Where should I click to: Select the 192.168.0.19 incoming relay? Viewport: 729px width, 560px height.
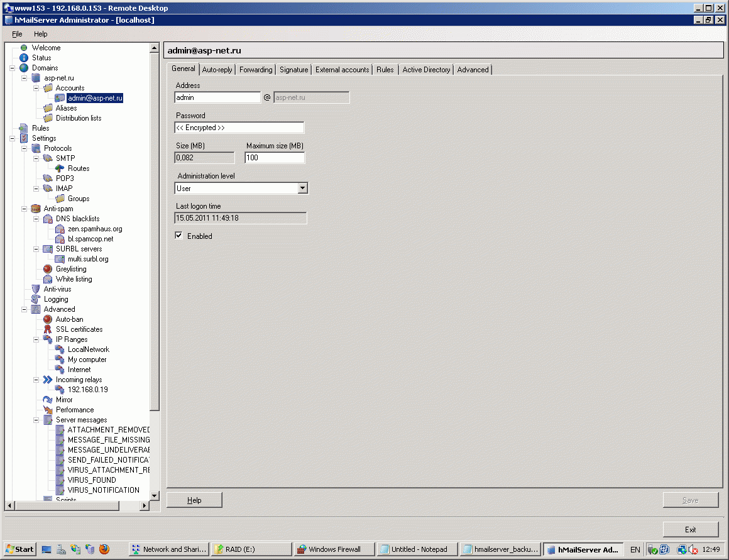pyautogui.click(x=88, y=390)
